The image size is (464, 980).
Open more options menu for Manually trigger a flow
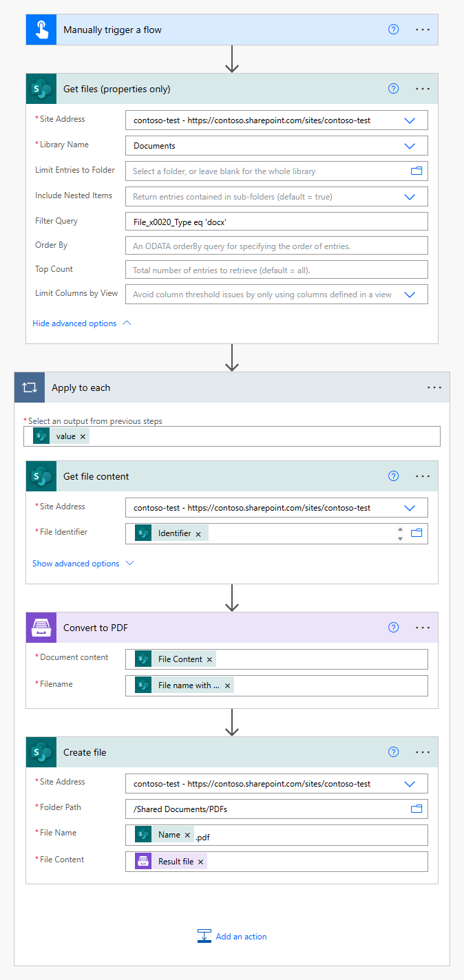pyautogui.click(x=423, y=30)
